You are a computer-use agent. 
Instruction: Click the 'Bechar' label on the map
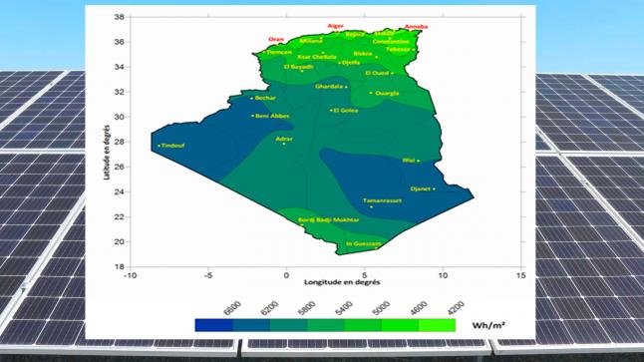point(265,98)
